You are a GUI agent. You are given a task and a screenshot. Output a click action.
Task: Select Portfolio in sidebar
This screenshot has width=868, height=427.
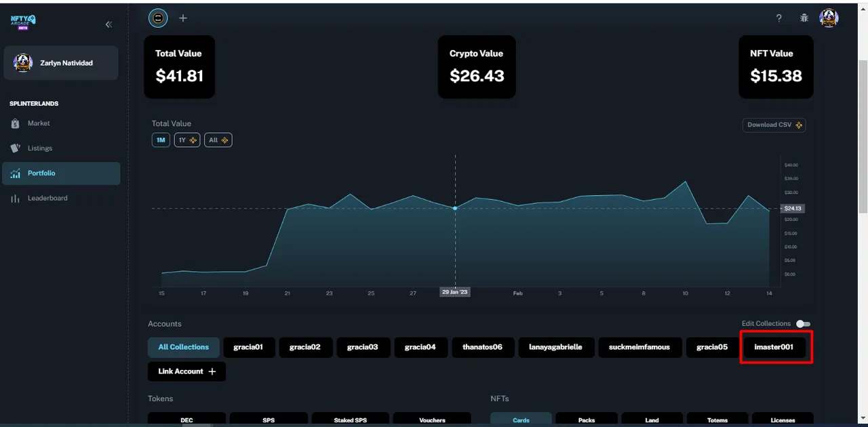[x=61, y=174]
